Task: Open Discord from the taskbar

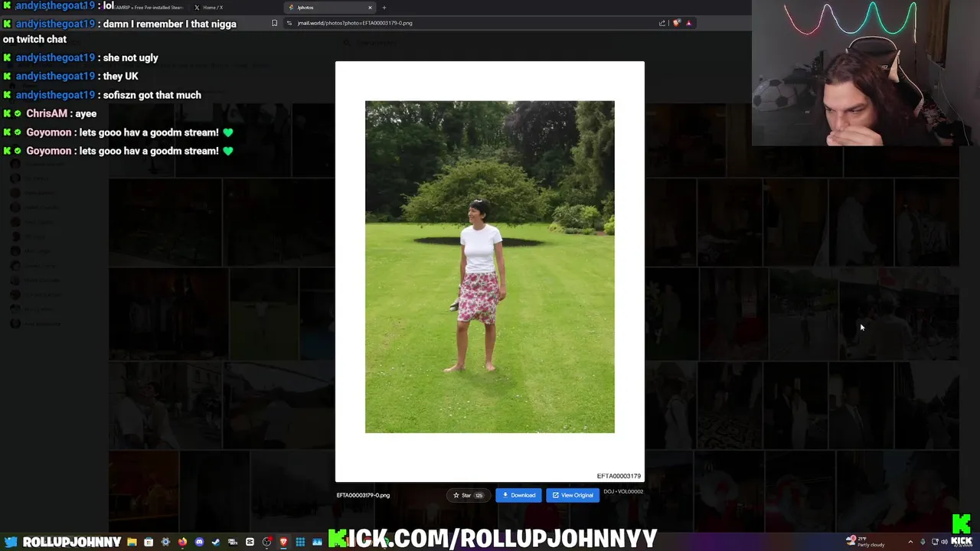Action: pos(199,542)
